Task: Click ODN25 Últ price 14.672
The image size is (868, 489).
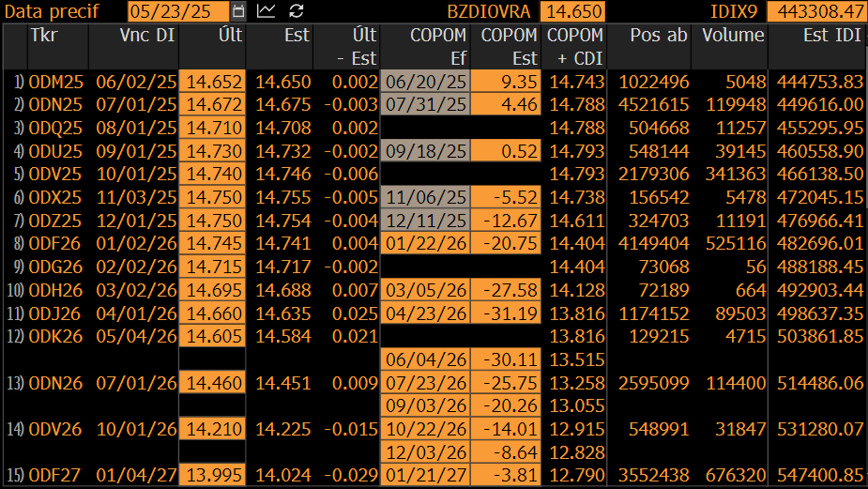Action: [213, 105]
